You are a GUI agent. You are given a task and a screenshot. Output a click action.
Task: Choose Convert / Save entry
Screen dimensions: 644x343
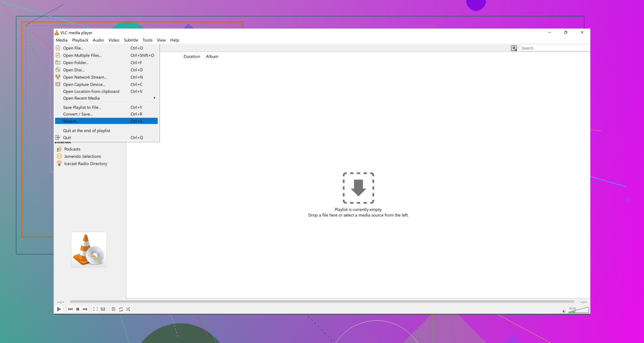[106, 114]
